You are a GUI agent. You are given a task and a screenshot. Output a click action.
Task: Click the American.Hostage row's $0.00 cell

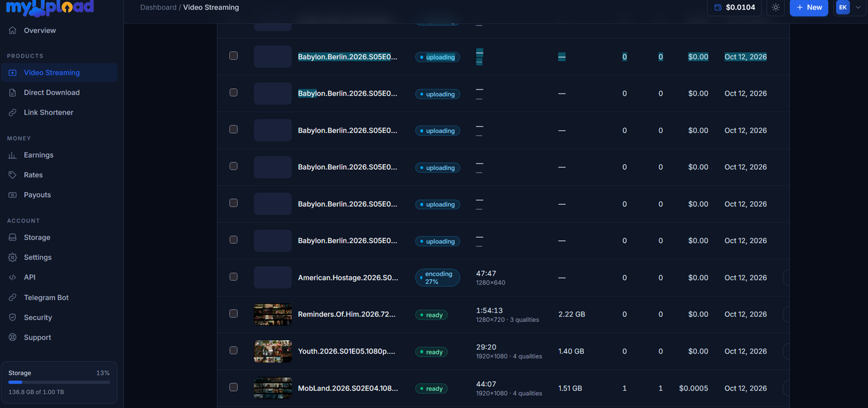pos(698,278)
